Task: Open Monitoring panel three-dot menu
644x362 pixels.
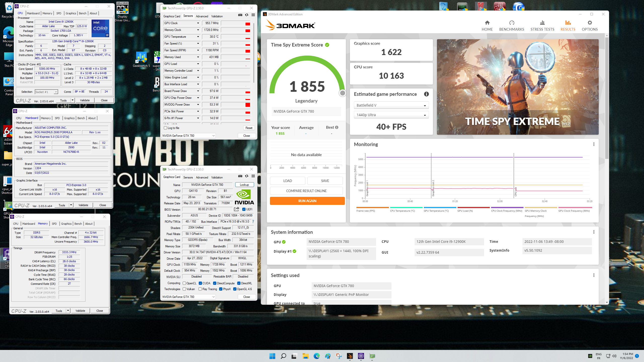Action: pyautogui.click(x=594, y=144)
